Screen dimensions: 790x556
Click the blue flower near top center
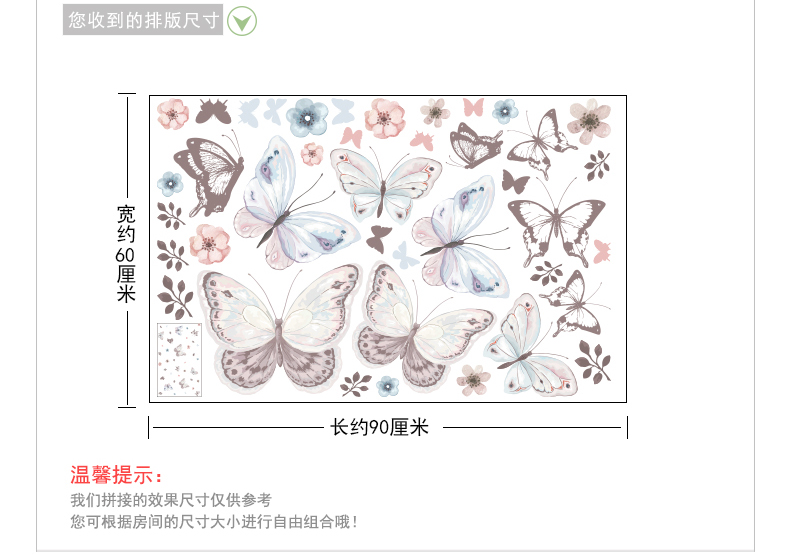(307, 117)
